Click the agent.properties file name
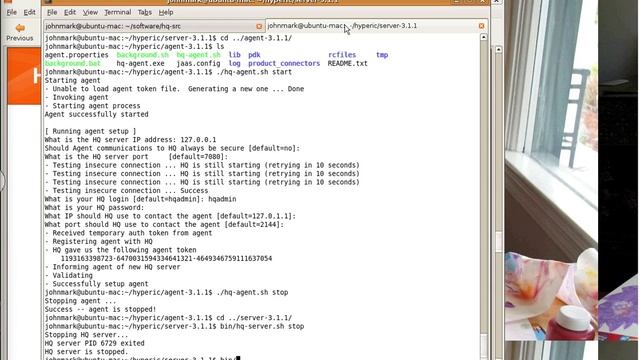This screenshot has width=640, height=360. click(x=77, y=55)
